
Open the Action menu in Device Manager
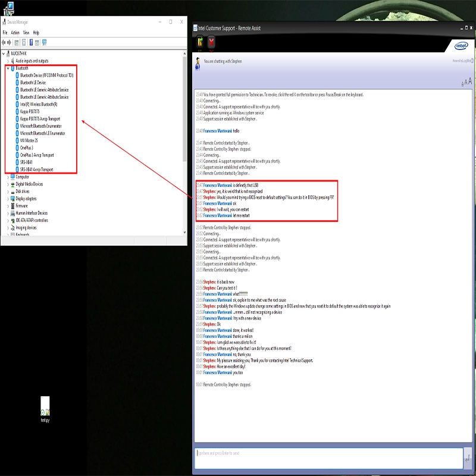pos(15,33)
